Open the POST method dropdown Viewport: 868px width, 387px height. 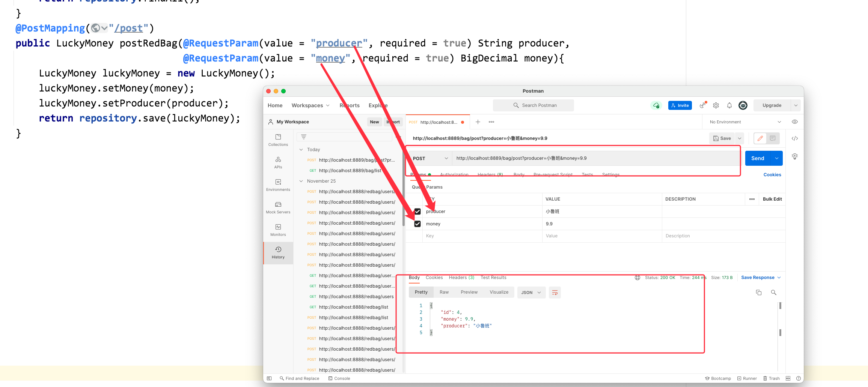pos(430,158)
